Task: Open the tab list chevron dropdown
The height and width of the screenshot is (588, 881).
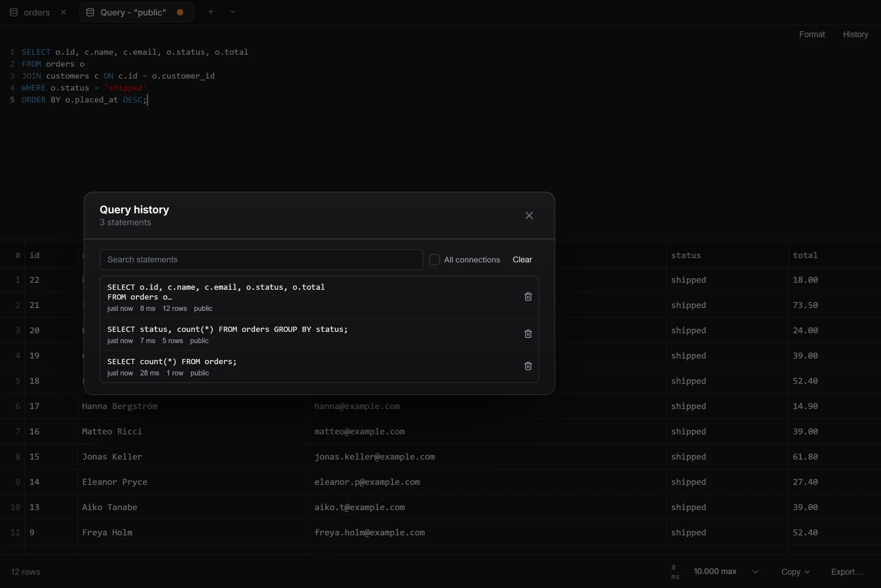Action: [232, 12]
